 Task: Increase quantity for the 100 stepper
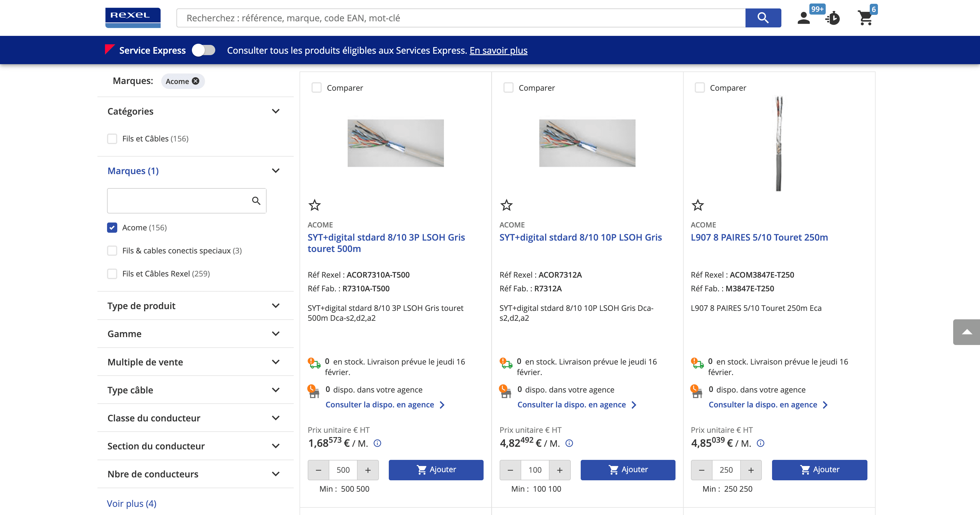coord(560,470)
